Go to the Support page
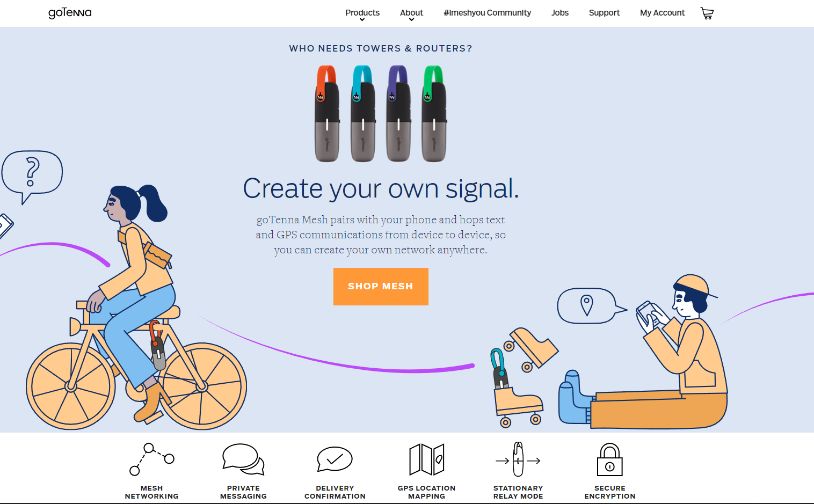 [604, 13]
